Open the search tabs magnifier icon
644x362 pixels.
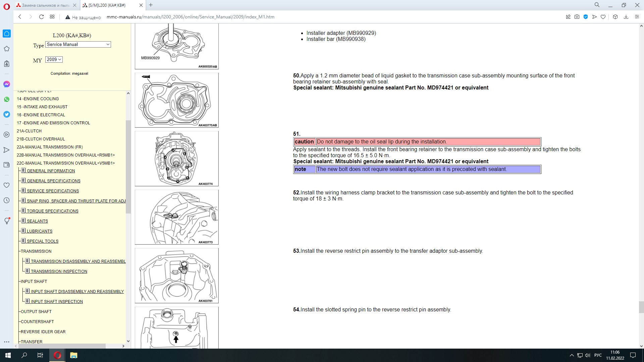597,5
